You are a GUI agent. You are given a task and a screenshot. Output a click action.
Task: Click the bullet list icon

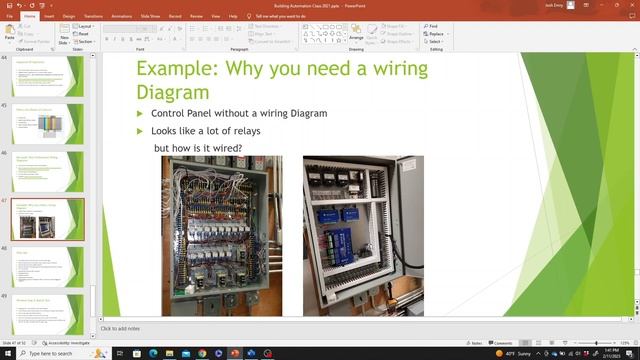click(x=193, y=29)
